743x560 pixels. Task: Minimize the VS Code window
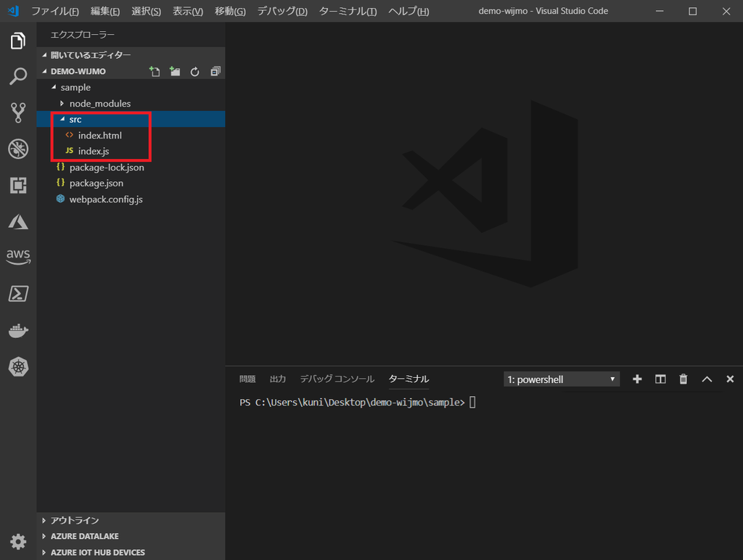[x=659, y=11]
